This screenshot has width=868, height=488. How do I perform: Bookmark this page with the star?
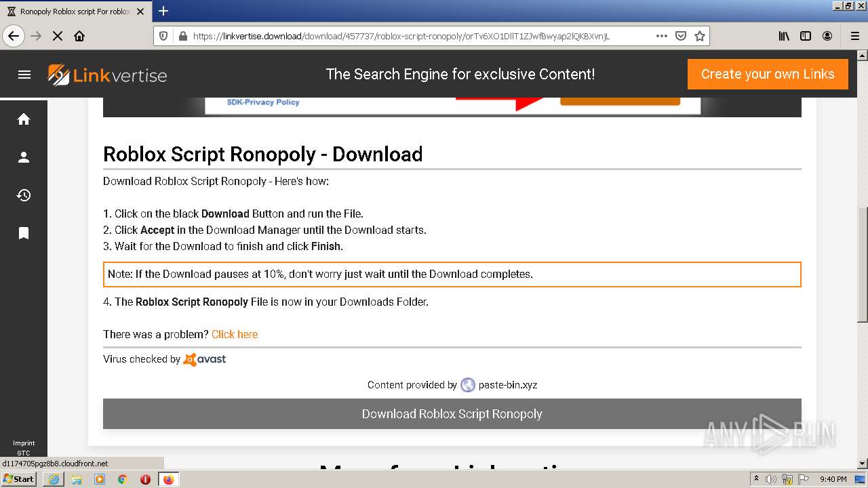(x=700, y=36)
